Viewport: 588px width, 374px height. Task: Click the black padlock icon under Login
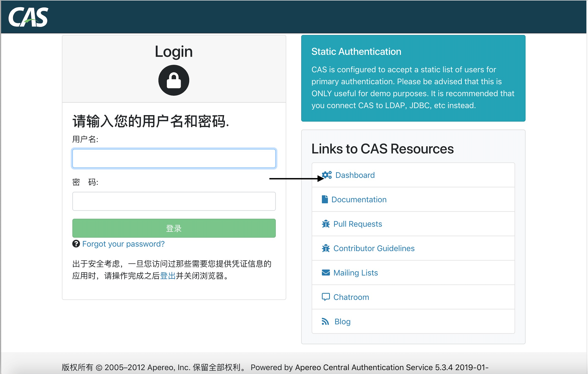pyautogui.click(x=174, y=80)
